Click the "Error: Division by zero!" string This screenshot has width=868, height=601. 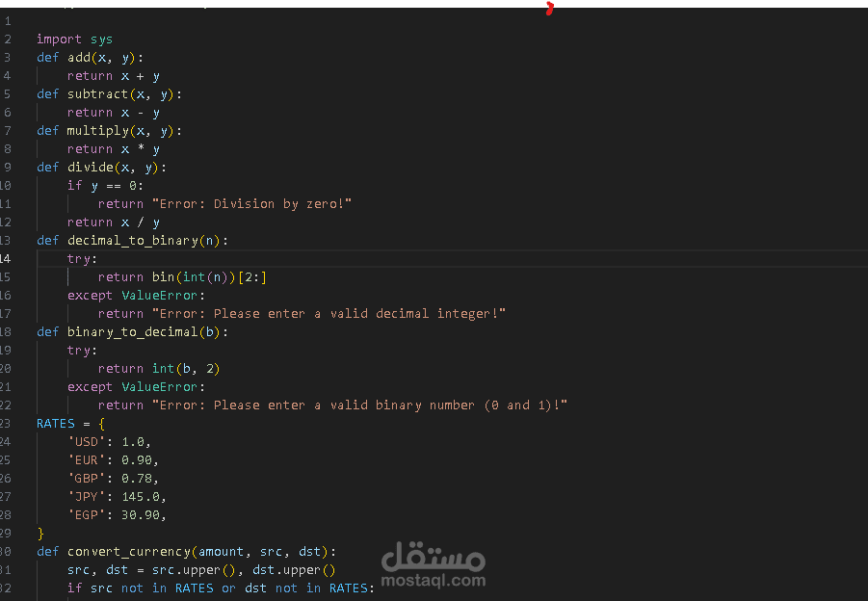251,203
